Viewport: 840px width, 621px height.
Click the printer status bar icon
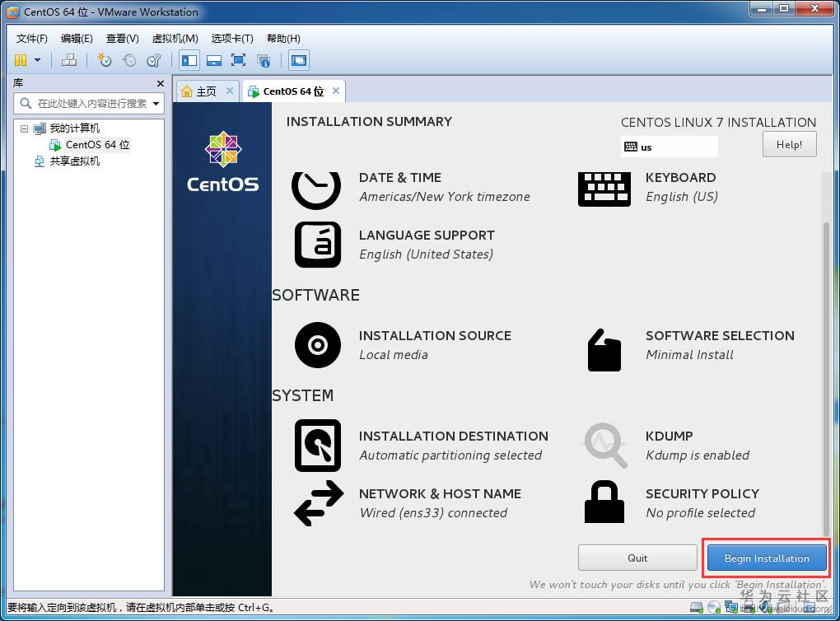tap(748, 608)
